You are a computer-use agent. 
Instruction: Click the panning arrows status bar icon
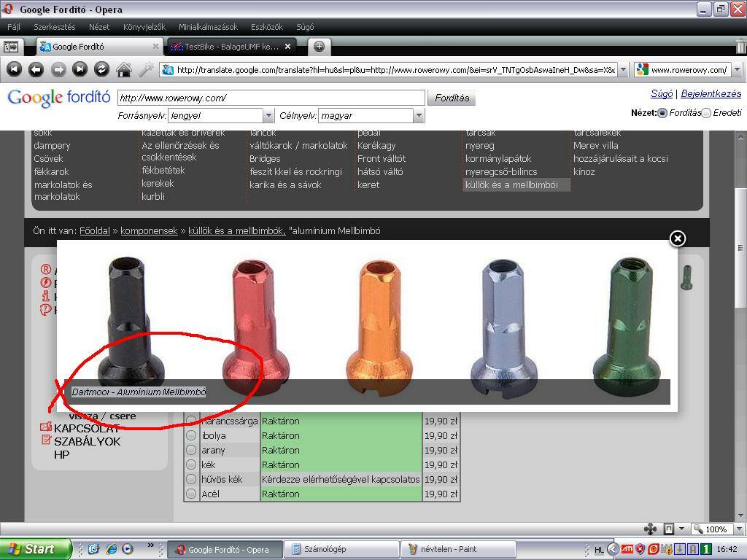[x=650, y=529]
